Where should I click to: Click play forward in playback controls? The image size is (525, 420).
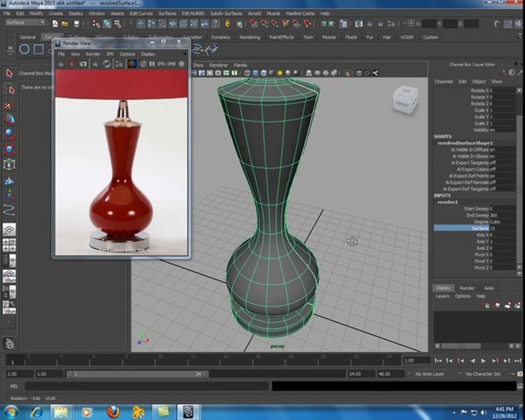click(x=483, y=360)
